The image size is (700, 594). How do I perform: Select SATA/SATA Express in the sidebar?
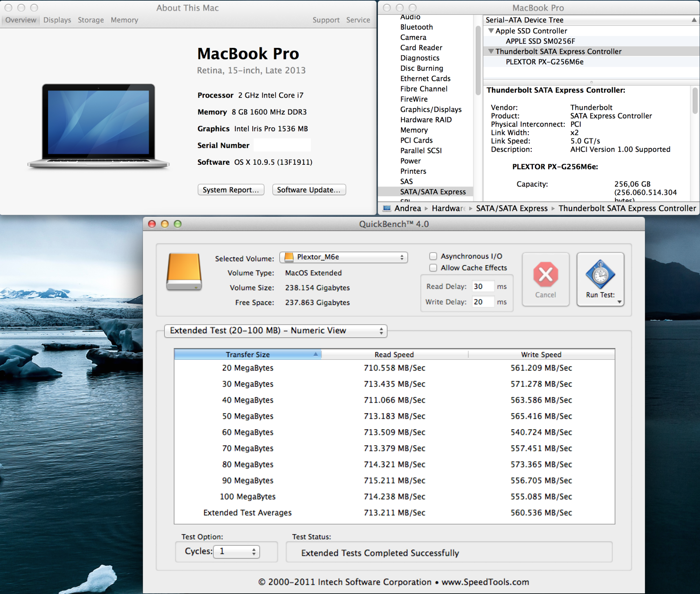coord(425,192)
